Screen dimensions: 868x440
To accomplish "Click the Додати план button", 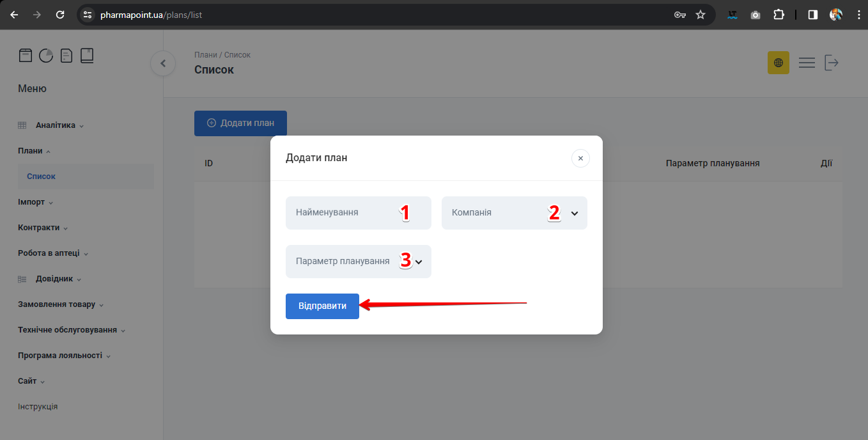I will 240,123.
